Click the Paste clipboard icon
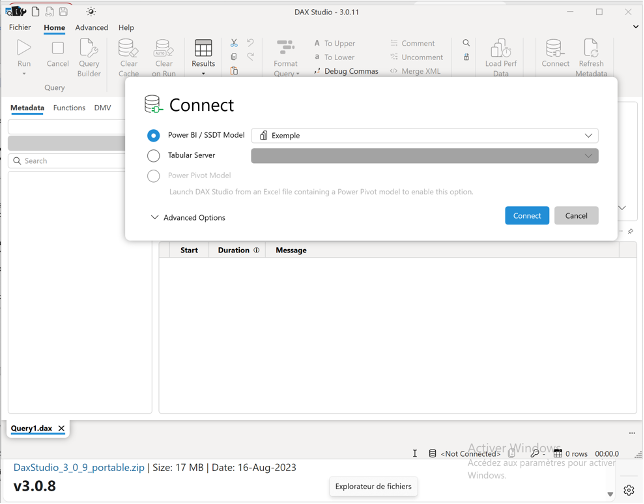 pyautogui.click(x=234, y=71)
